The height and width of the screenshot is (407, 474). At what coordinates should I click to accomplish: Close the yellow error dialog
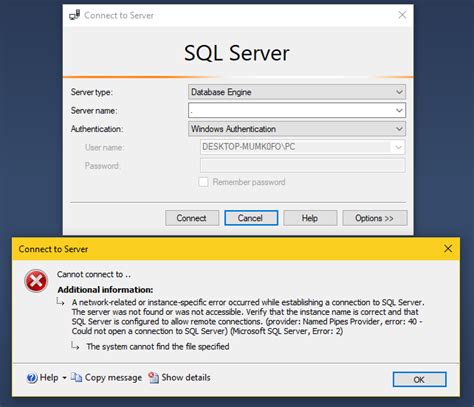tap(448, 248)
